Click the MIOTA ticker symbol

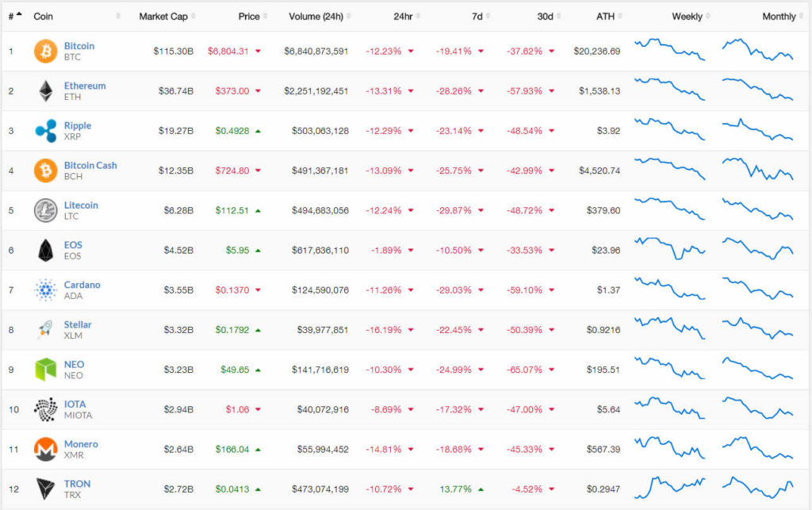click(78, 416)
